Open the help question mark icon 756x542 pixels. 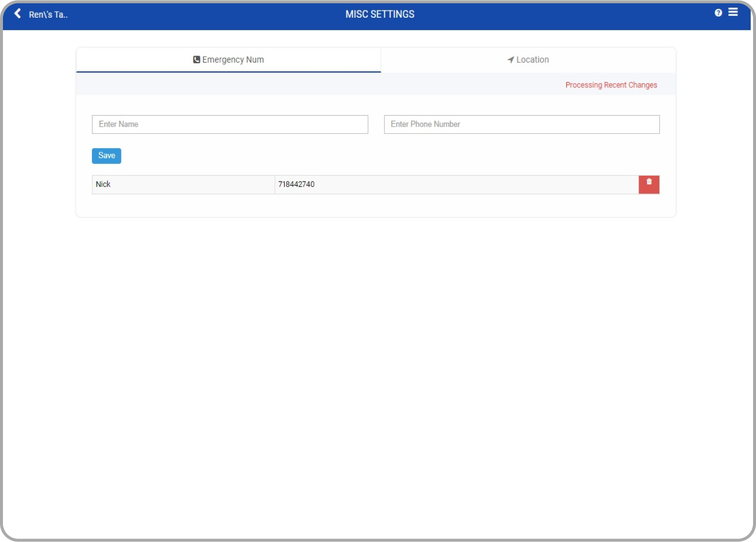718,13
